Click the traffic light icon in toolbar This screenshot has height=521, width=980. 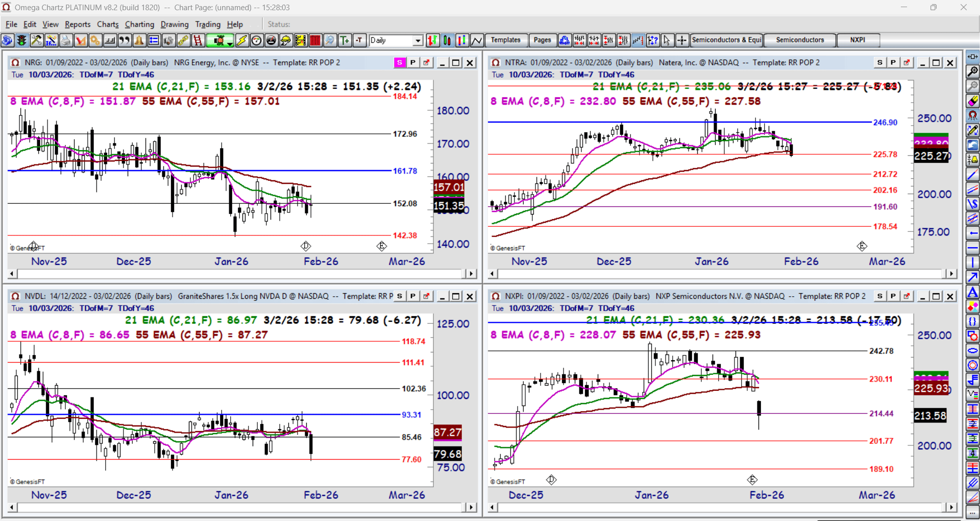[22, 40]
